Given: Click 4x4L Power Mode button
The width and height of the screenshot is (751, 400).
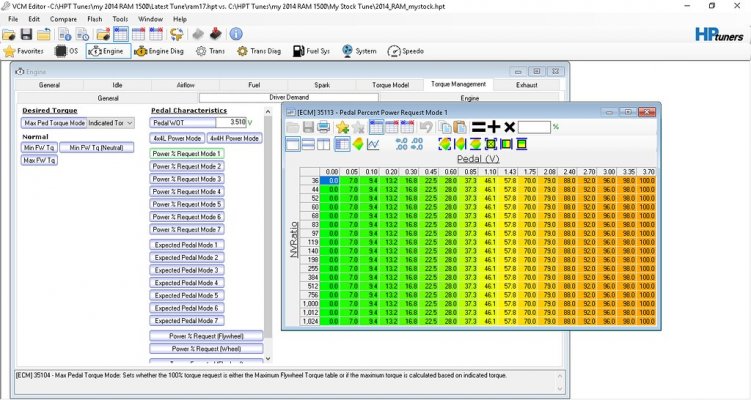Looking at the screenshot, I should tap(177, 138).
